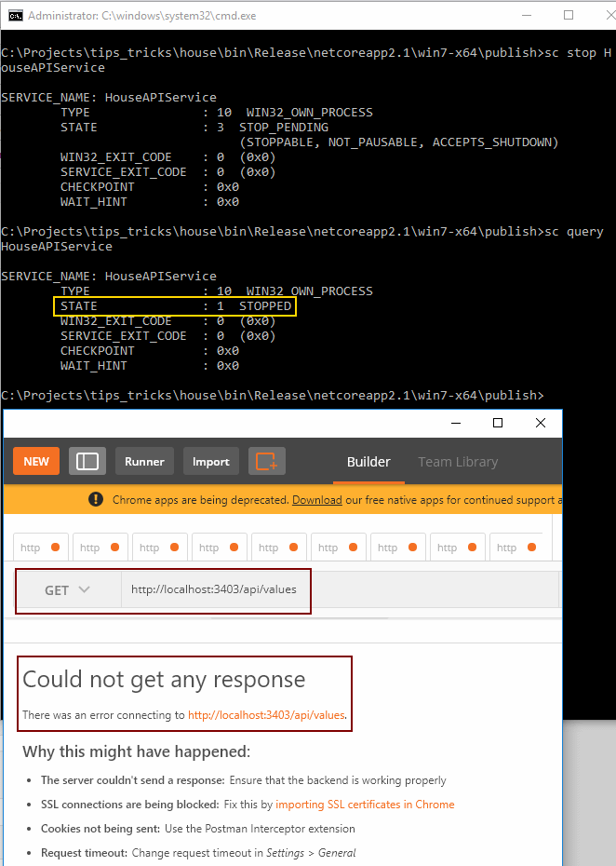This screenshot has width=616, height=866.
Task: Click the 'Why this might have happened:' text
Action: [x=137, y=751]
